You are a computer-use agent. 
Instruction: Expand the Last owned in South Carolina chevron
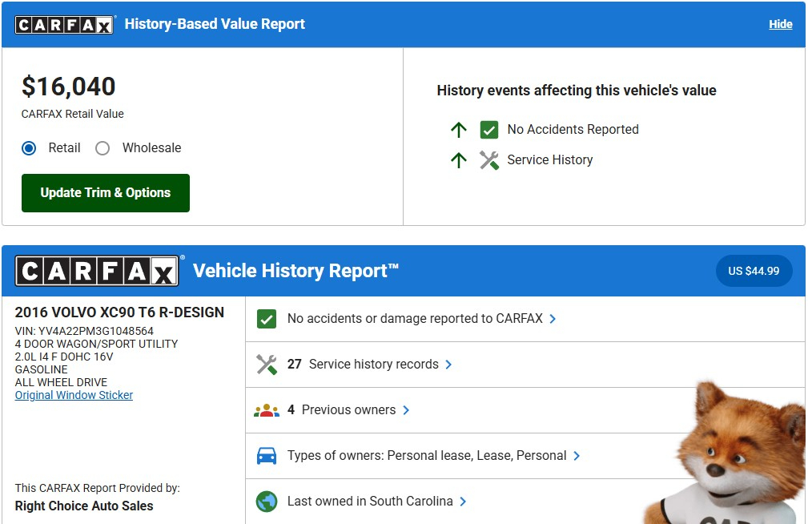(x=463, y=502)
